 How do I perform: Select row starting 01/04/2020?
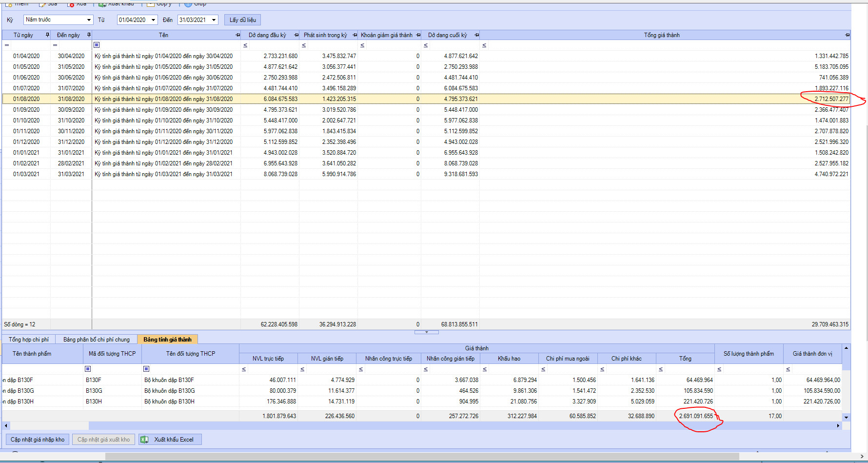point(426,56)
